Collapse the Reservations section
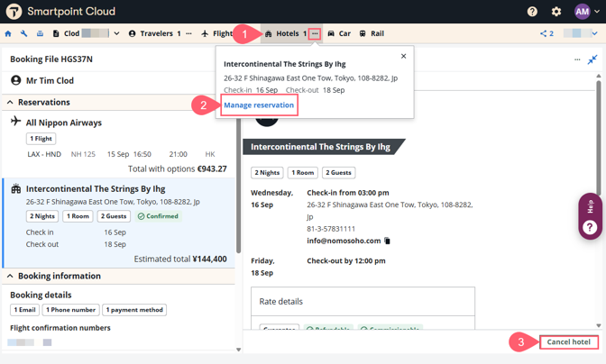The width and height of the screenshot is (606, 364). pyautogui.click(x=10, y=103)
